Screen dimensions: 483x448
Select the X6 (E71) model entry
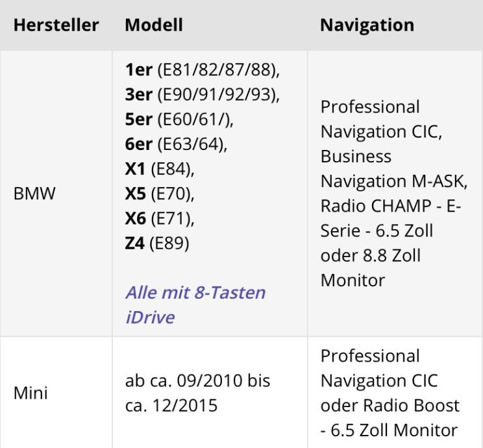pos(159,218)
